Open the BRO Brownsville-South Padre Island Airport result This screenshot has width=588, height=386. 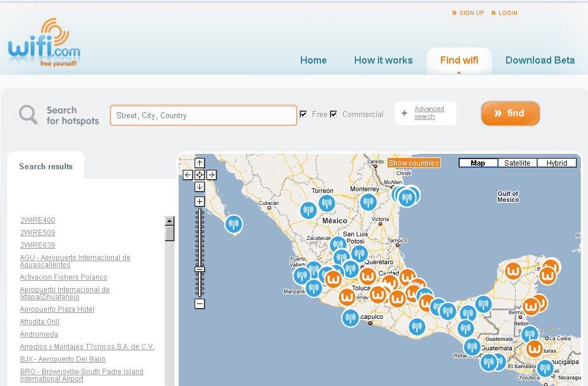click(x=82, y=375)
